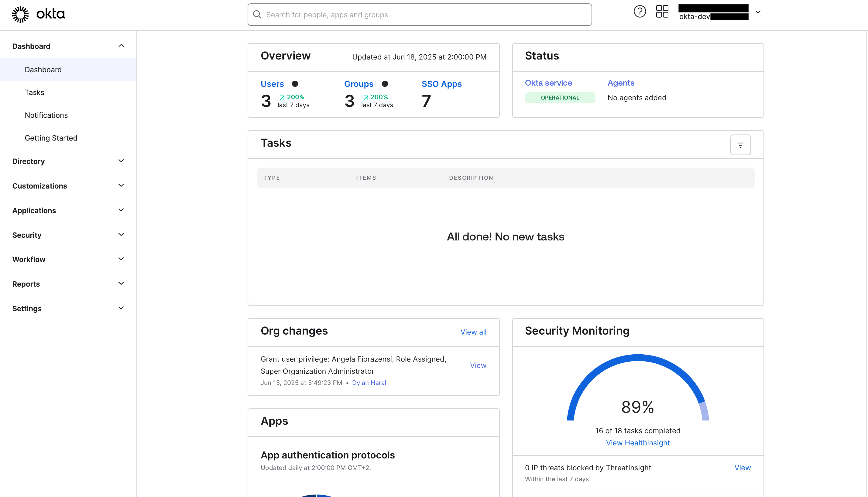This screenshot has width=868, height=497.
Task: Click 'No agents added' text
Action: pyautogui.click(x=637, y=98)
